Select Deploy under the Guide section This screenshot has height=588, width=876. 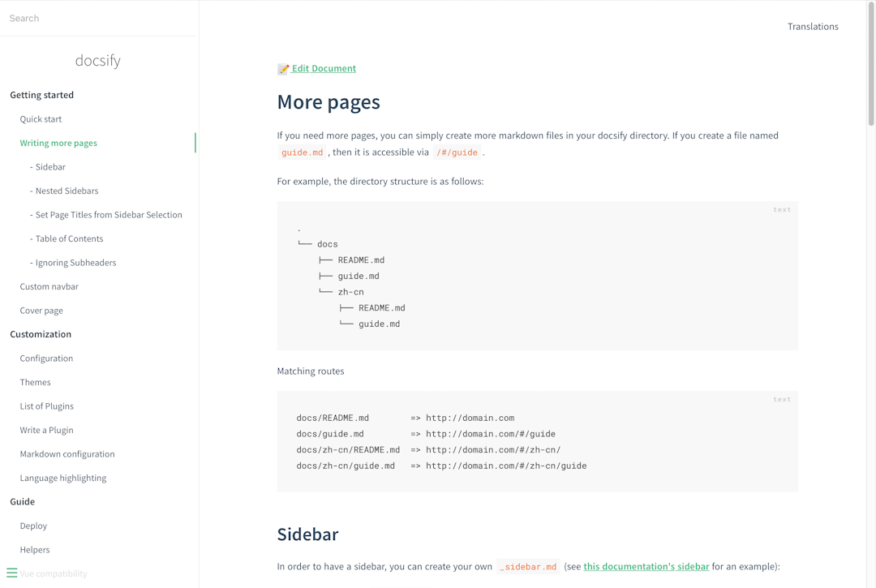click(x=33, y=525)
